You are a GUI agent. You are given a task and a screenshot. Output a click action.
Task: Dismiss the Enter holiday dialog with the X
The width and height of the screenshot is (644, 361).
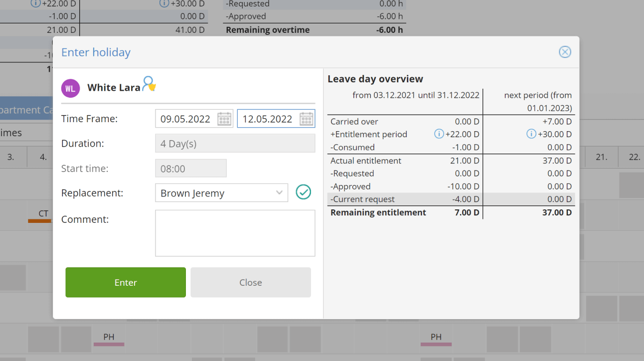pos(565,51)
